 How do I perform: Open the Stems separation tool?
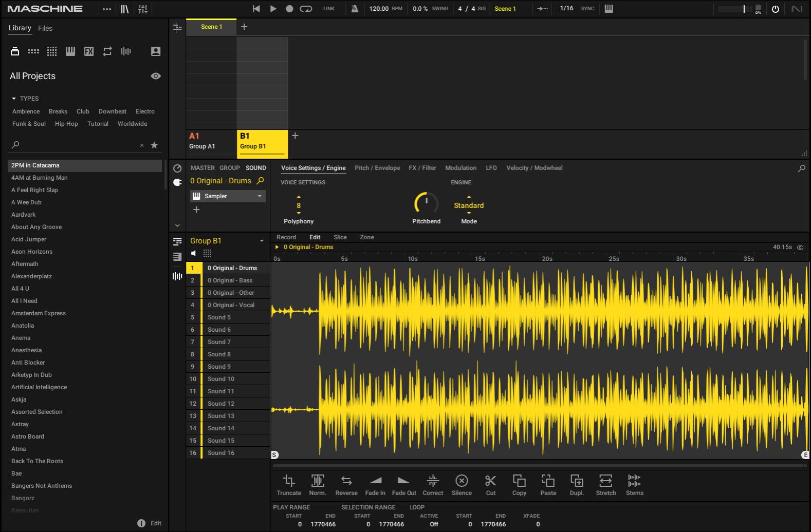pyautogui.click(x=635, y=485)
